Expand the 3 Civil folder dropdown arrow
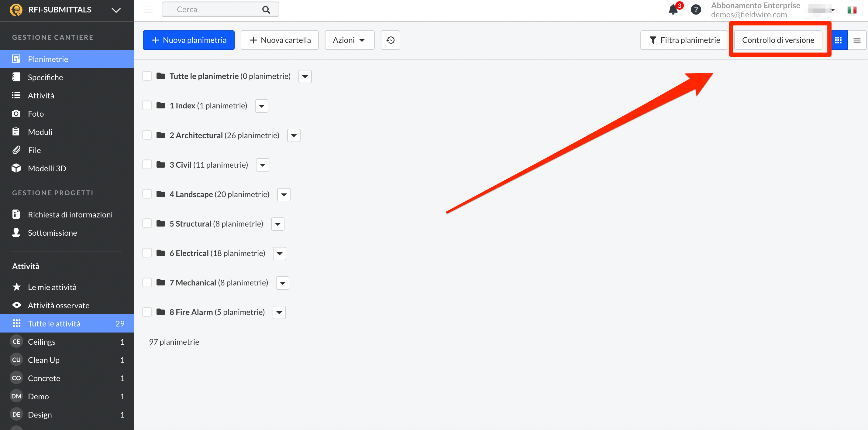This screenshot has height=430, width=868. 262,165
